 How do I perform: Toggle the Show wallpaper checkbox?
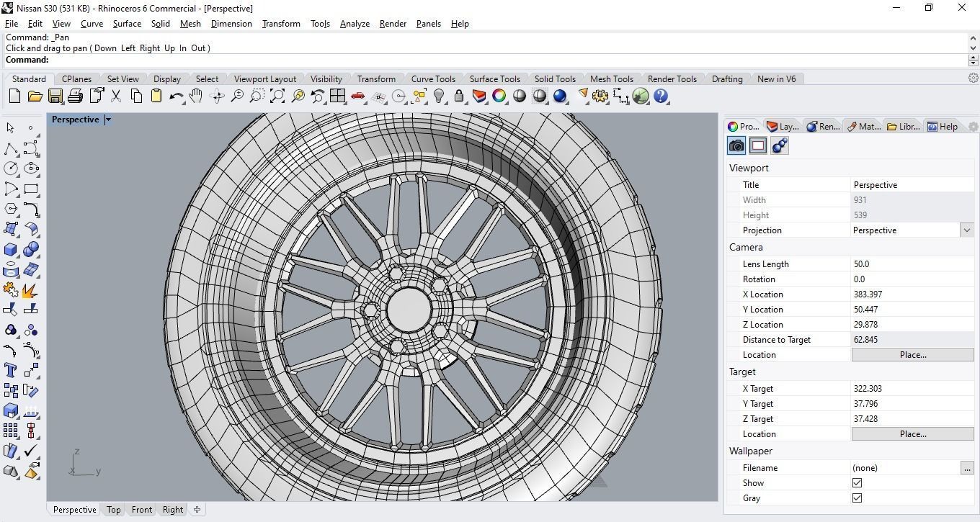click(857, 483)
